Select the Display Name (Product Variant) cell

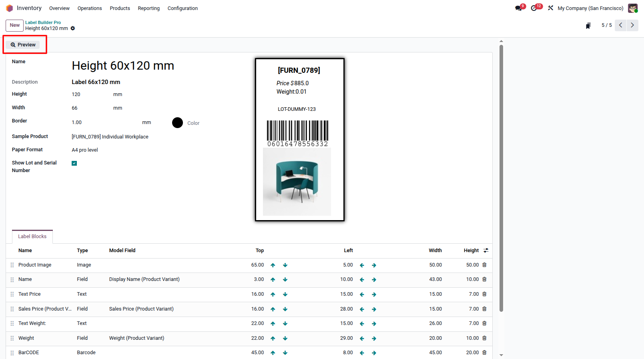[x=144, y=279]
